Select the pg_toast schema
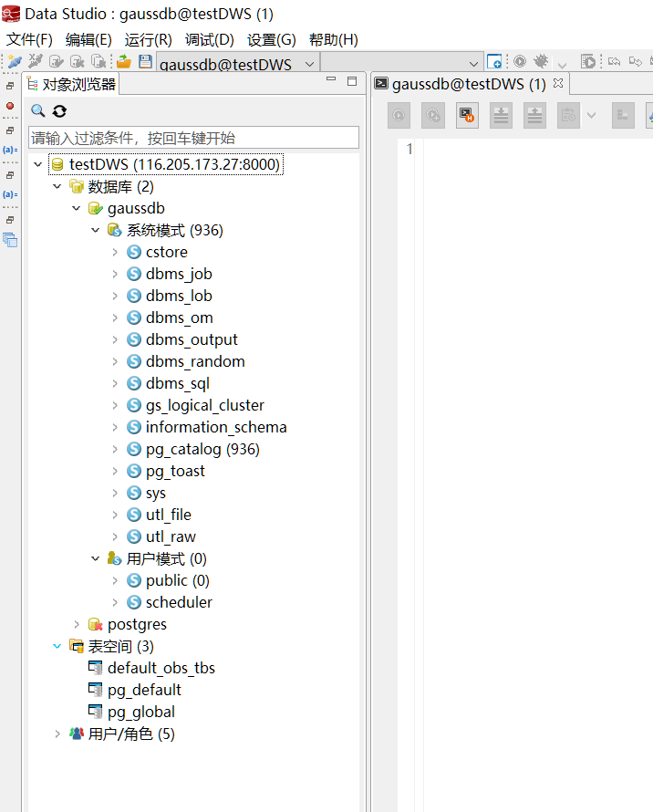The height and width of the screenshot is (812, 653). pyautogui.click(x=175, y=471)
